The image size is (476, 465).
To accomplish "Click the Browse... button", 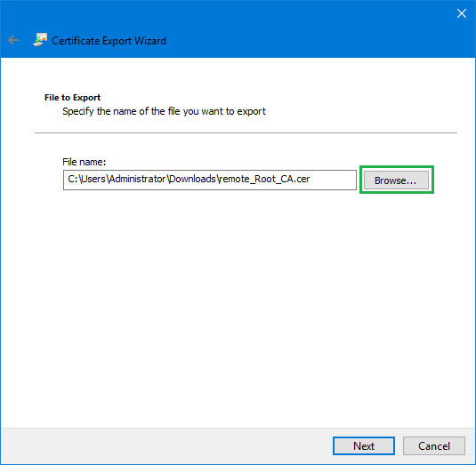I will click(x=396, y=180).
